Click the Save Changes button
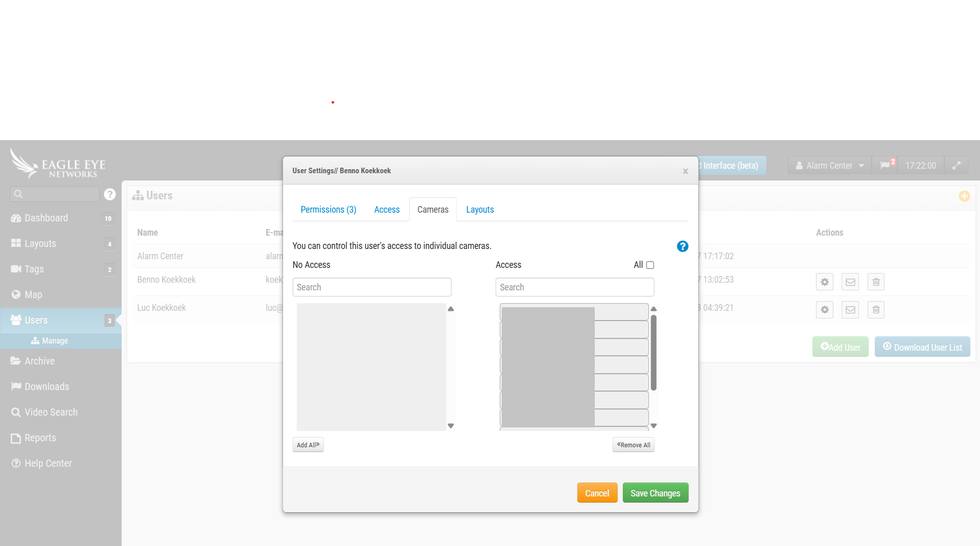Viewport: 980px width, 546px height. pos(655,492)
